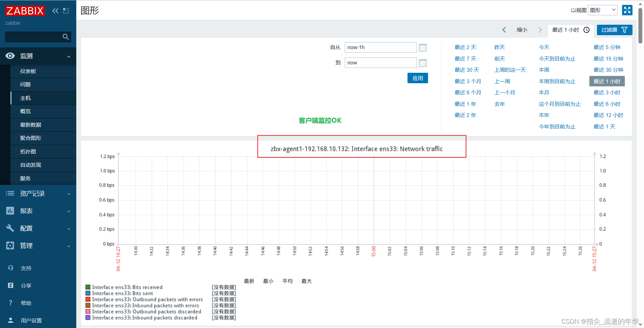
Task: Open 问题 problems menu item
Action: [x=44, y=85]
